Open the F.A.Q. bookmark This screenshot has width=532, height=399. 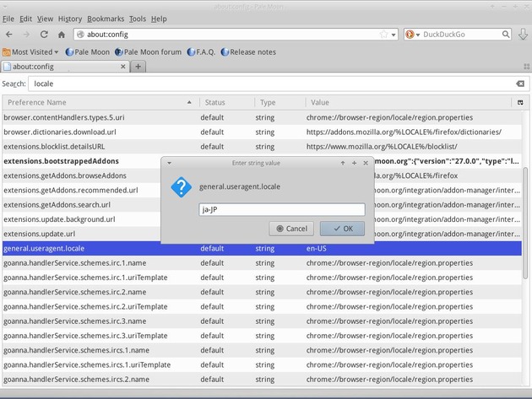[x=201, y=51]
